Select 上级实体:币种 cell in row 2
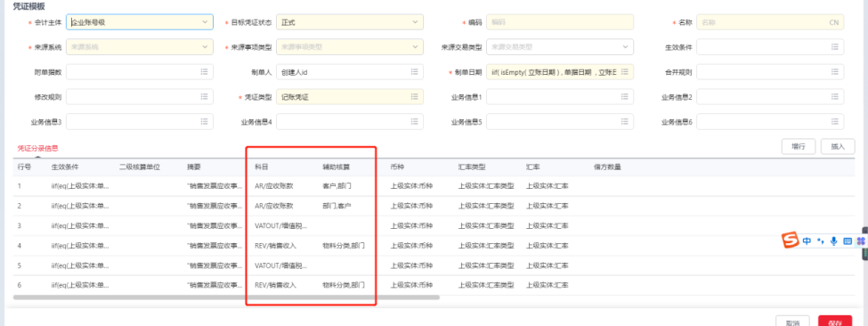 pyautogui.click(x=411, y=206)
